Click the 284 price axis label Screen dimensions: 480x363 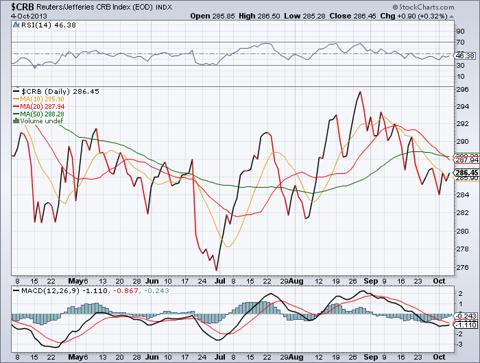click(x=462, y=195)
